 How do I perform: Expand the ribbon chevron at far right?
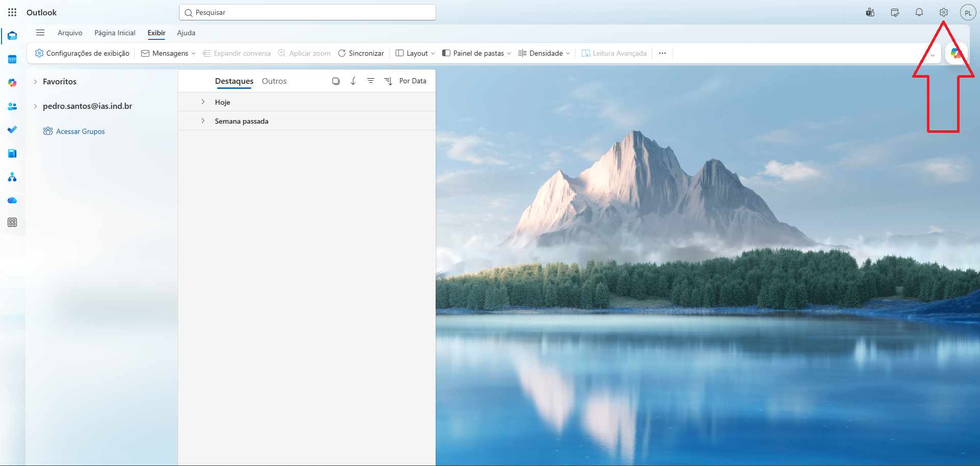pyautogui.click(x=933, y=54)
